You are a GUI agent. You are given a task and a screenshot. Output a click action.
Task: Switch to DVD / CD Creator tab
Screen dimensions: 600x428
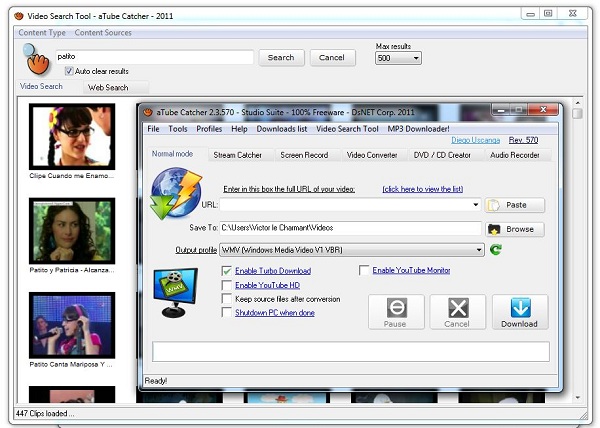click(442, 155)
